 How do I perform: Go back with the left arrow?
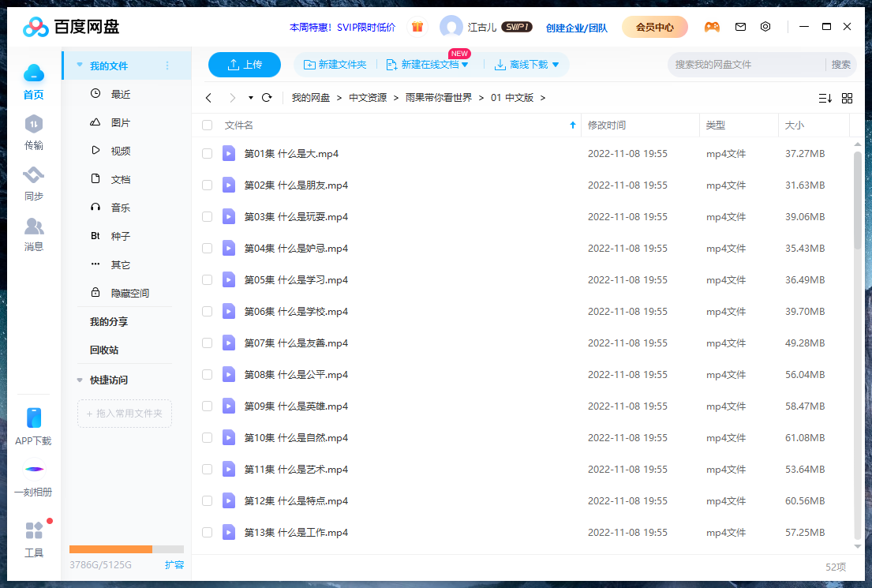tap(208, 98)
